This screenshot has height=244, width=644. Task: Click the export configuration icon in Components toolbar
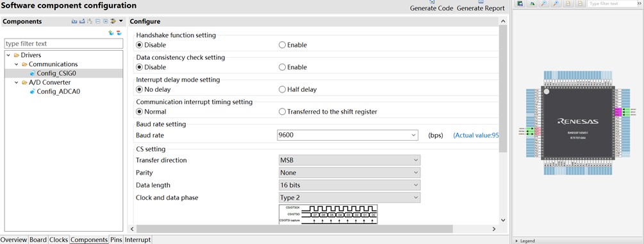pos(82,21)
